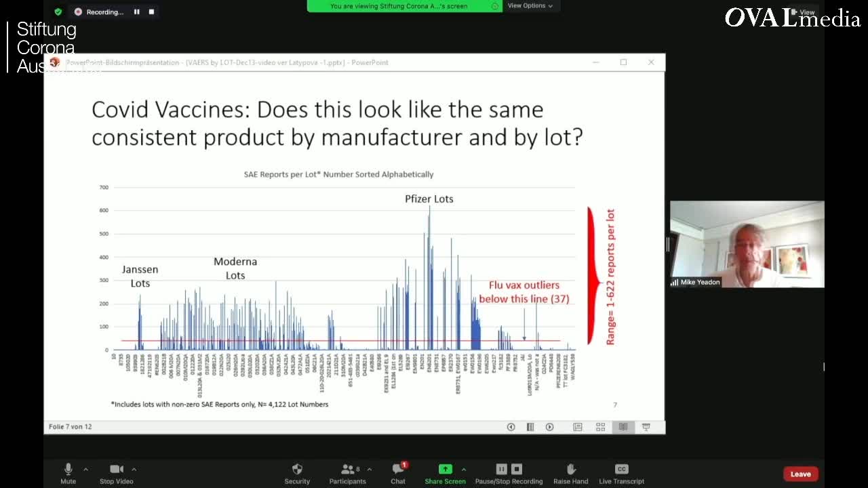Switch to Normal view in PowerPoint
The width and height of the screenshot is (868, 488).
click(578, 427)
